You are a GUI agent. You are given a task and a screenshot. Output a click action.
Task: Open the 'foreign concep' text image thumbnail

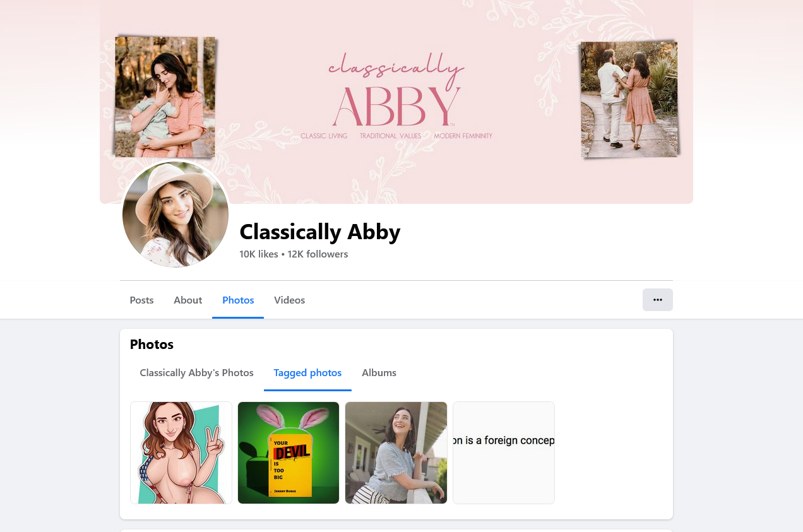(504, 452)
